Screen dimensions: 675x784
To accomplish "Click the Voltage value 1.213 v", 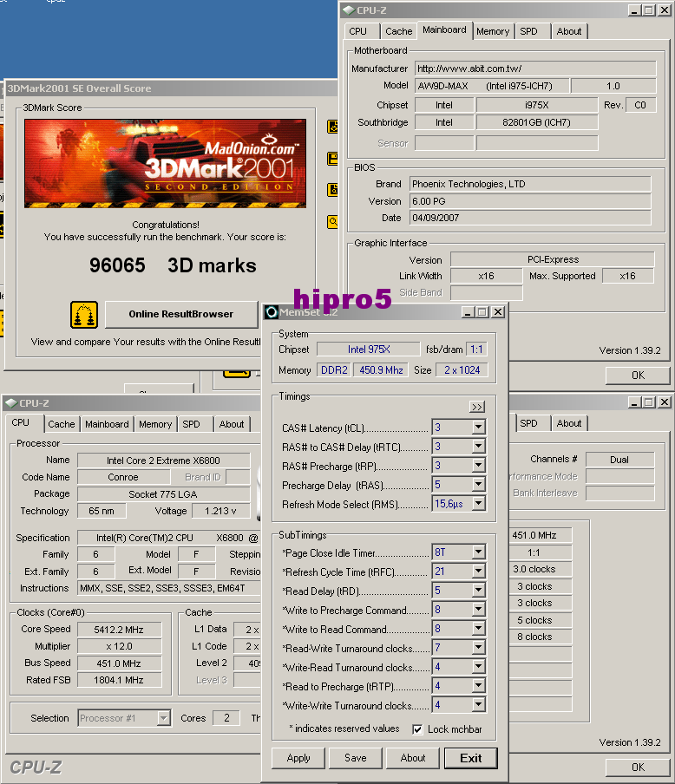I will (220, 511).
